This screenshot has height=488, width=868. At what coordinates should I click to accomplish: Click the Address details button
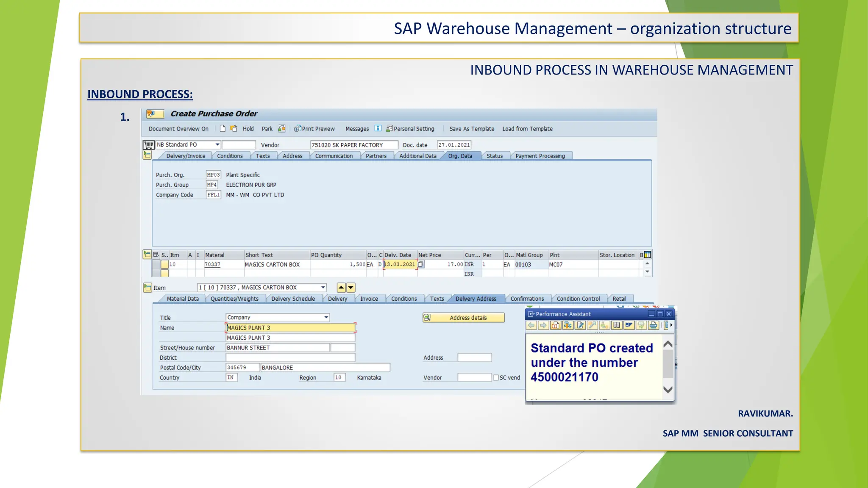(464, 317)
